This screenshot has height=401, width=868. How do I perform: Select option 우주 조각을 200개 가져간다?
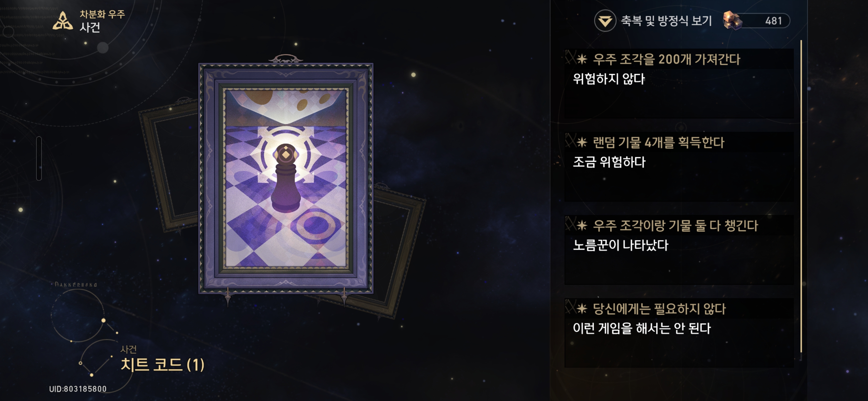pos(679,83)
